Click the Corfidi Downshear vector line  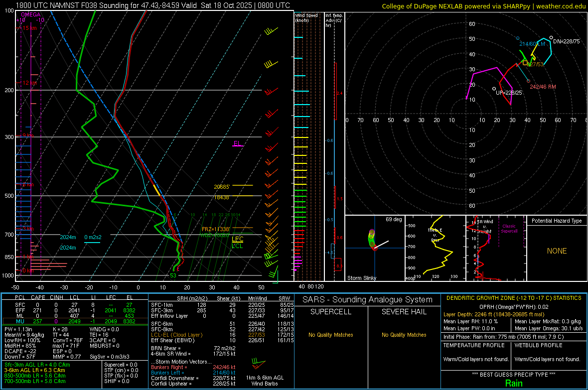[x=193, y=378]
